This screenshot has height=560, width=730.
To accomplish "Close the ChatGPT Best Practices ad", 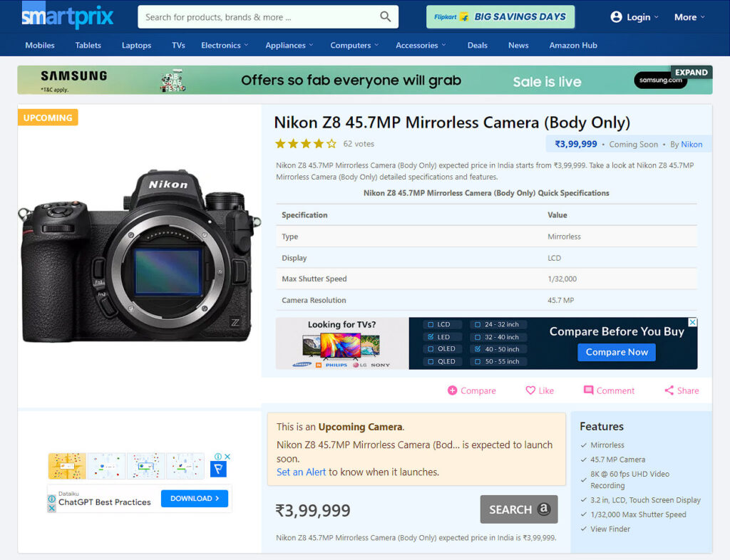I will 51,508.
